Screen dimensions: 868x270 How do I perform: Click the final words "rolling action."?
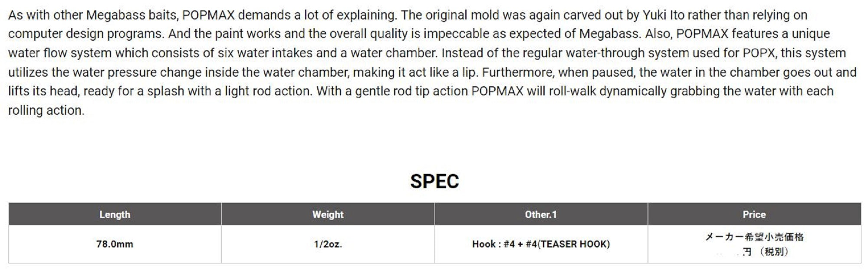pyautogui.click(x=46, y=111)
